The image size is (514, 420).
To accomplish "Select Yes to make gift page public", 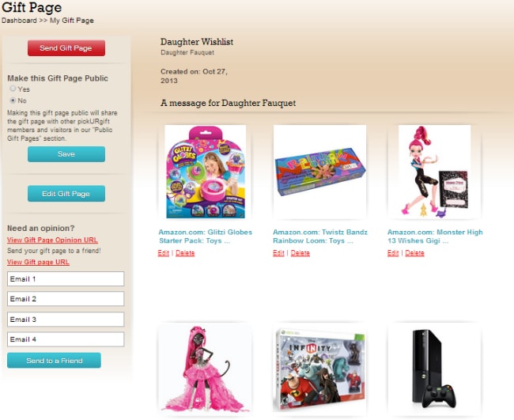I will point(13,89).
